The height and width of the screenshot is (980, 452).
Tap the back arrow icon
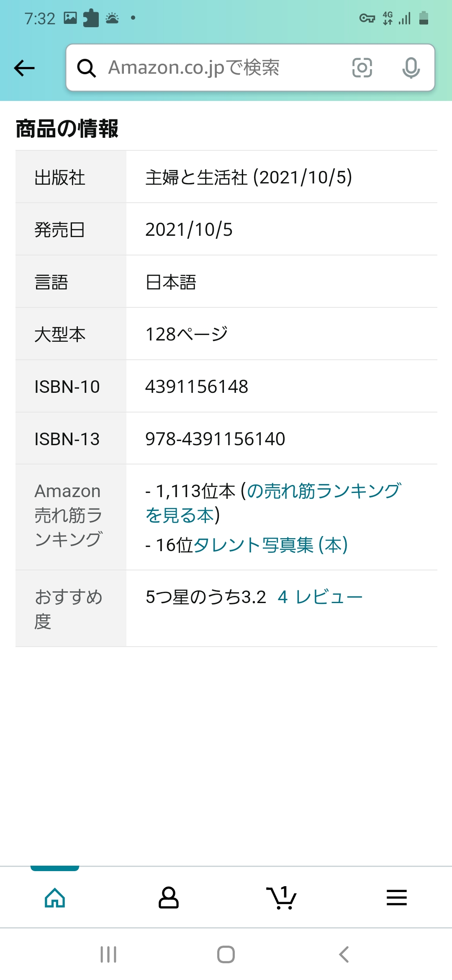(x=24, y=68)
